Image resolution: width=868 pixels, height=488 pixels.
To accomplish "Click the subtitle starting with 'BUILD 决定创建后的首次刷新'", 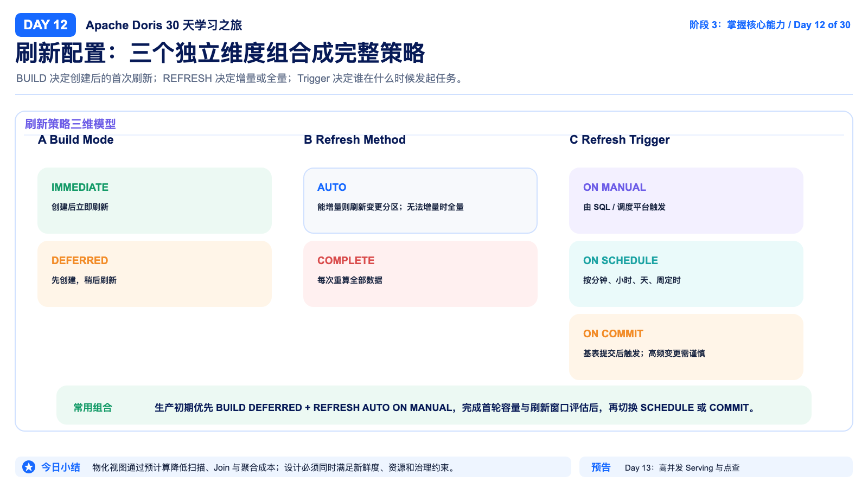I will [x=241, y=79].
